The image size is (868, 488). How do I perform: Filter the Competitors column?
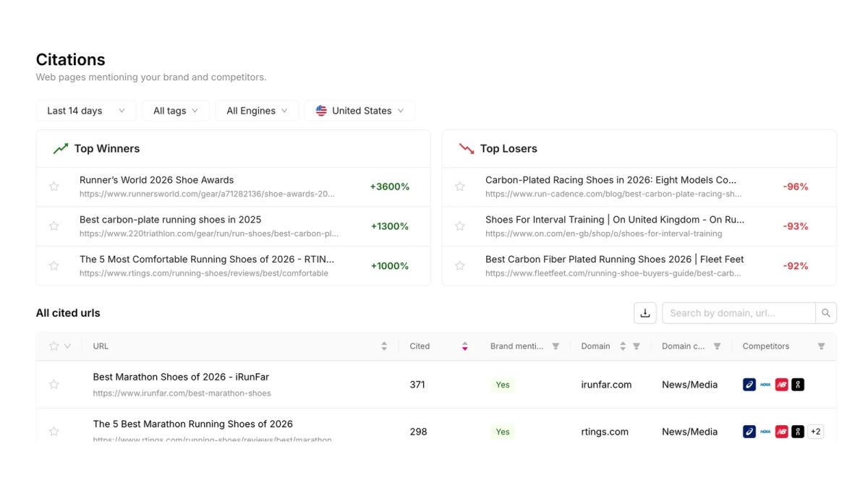[821, 346]
